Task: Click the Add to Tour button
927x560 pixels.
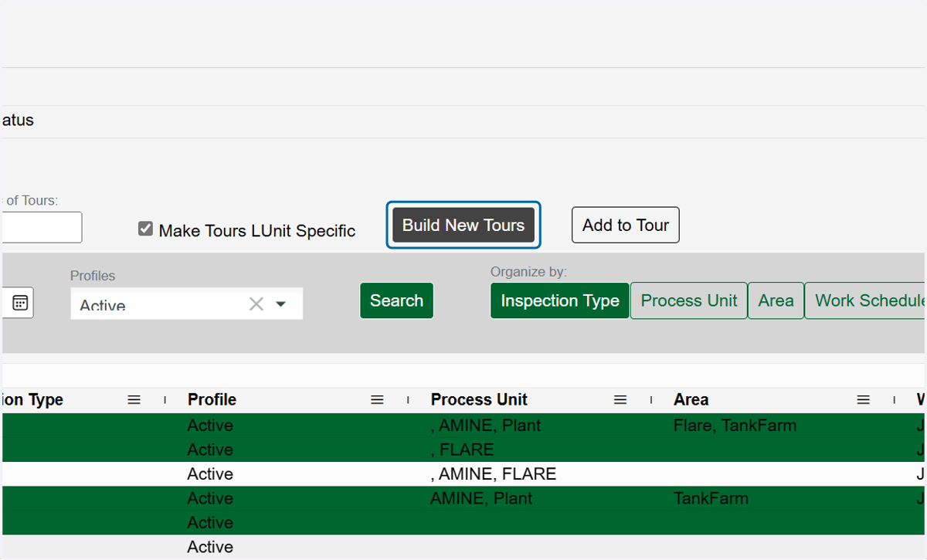Action: 626,225
